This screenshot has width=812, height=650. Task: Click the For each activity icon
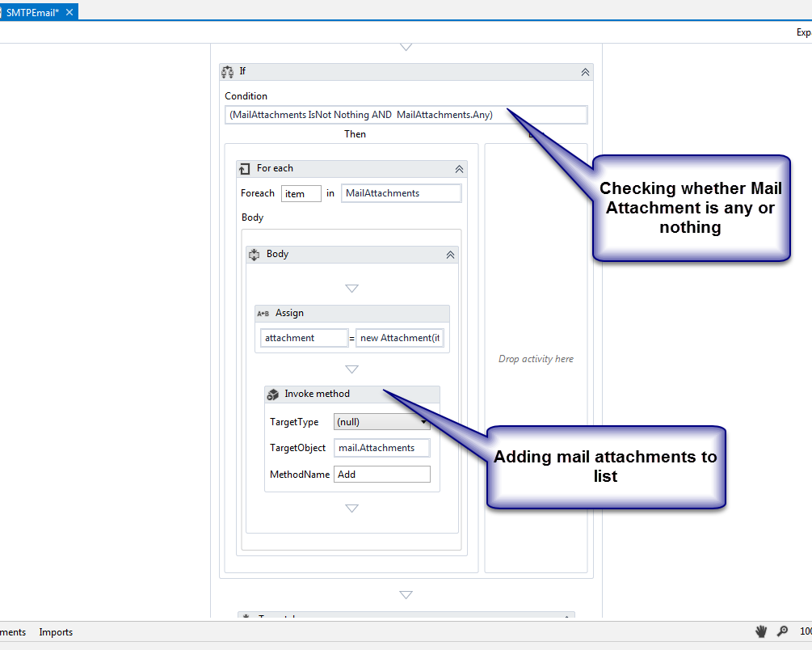click(245, 168)
